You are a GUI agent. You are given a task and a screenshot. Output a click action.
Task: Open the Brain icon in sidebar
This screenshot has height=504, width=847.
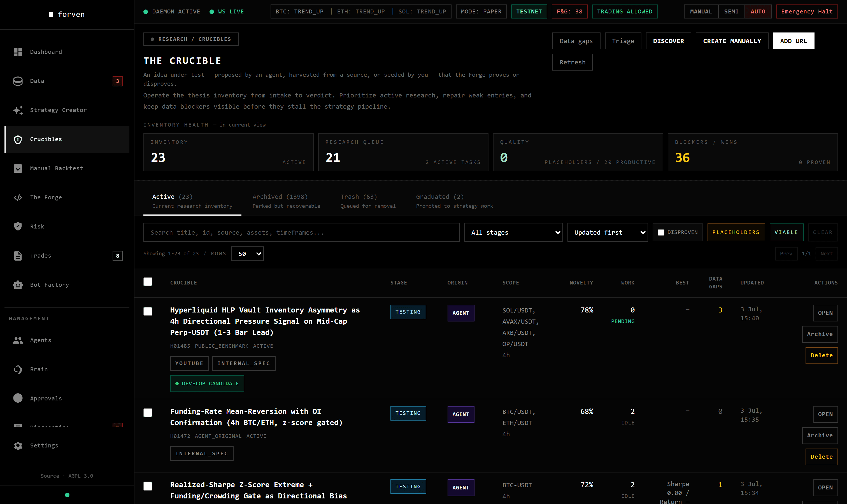click(x=18, y=370)
